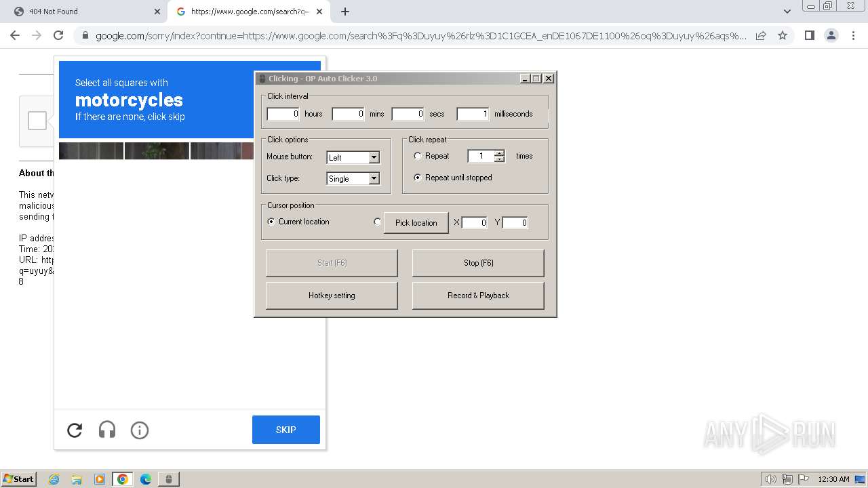Click the repeat times number field
Viewport: 868px width, 488px height.
(481, 156)
